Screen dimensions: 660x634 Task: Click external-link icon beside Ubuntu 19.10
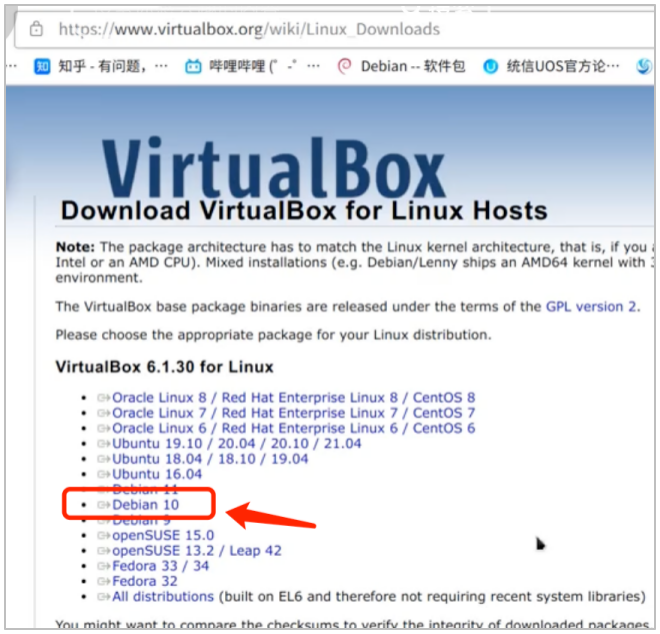[x=104, y=443]
